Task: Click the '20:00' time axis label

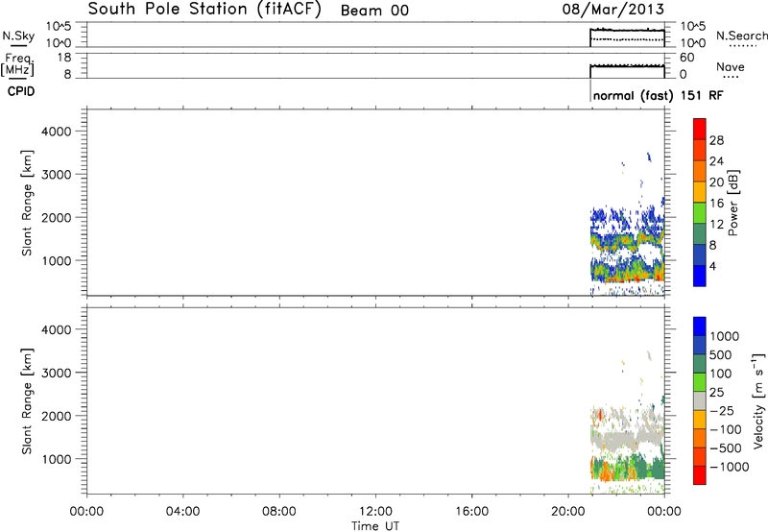Action: point(568,512)
